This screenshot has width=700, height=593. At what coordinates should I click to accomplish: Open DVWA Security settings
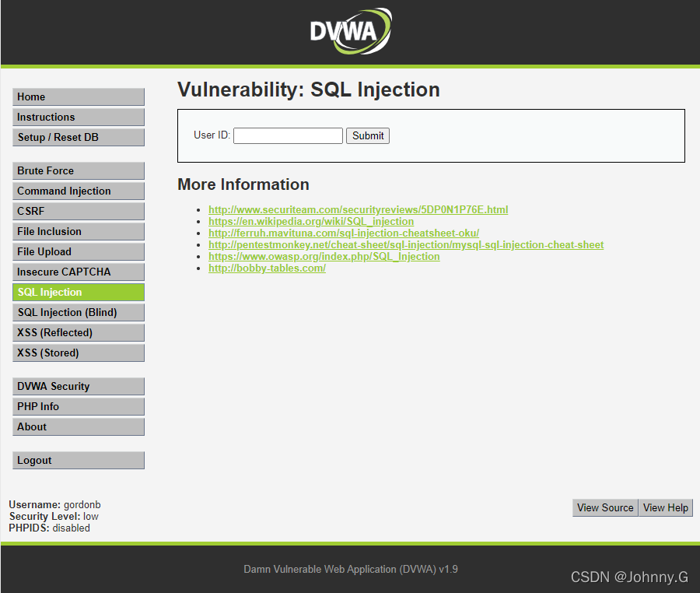[x=79, y=386]
